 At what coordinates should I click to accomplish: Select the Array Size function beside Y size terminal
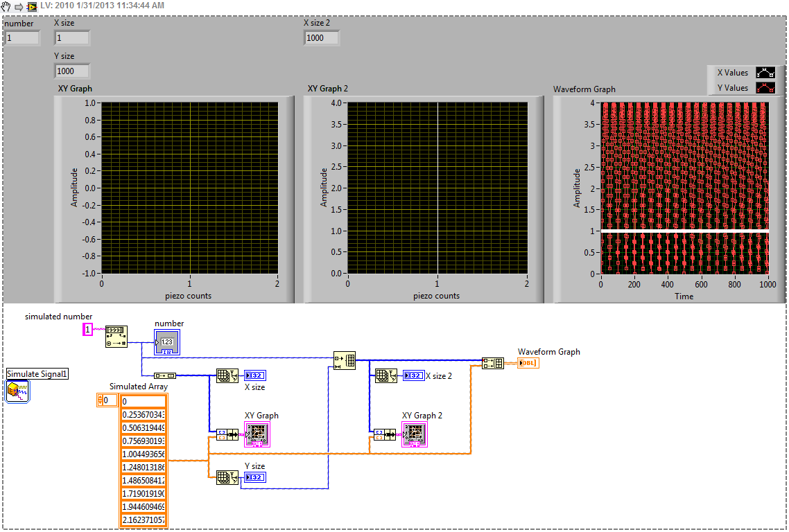click(227, 477)
